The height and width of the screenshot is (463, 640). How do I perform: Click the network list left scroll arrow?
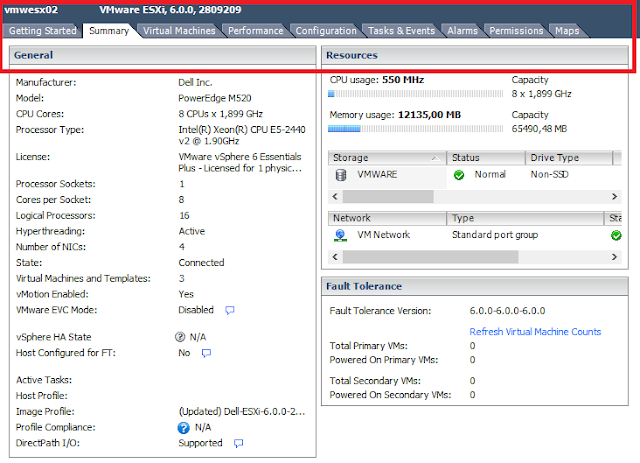[335, 257]
